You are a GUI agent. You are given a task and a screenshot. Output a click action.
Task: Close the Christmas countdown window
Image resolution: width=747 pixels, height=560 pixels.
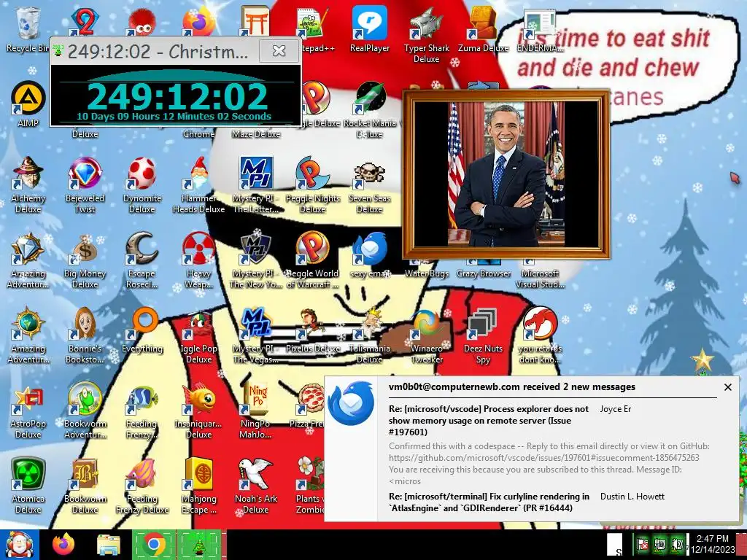279,50
